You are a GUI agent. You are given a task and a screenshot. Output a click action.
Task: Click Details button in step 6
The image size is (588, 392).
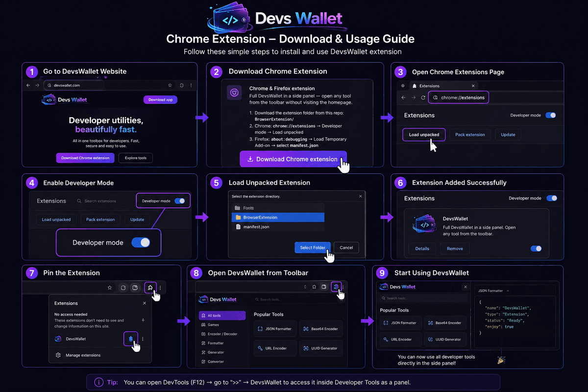(x=422, y=248)
